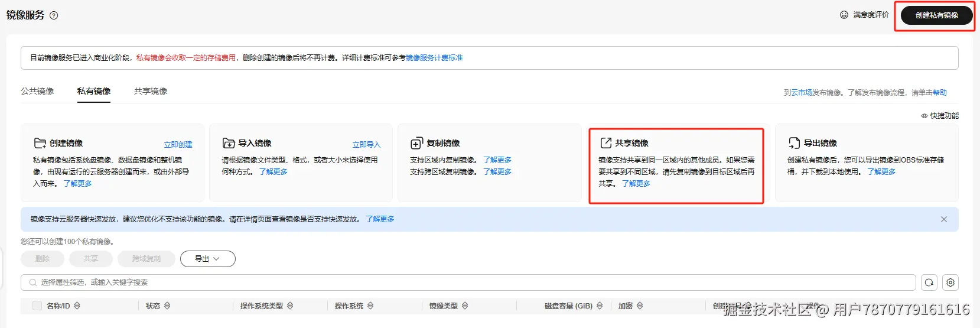Select the 私有镜像 tab
The width and height of the screenshot is (980, 328).
tap(94, 91)
